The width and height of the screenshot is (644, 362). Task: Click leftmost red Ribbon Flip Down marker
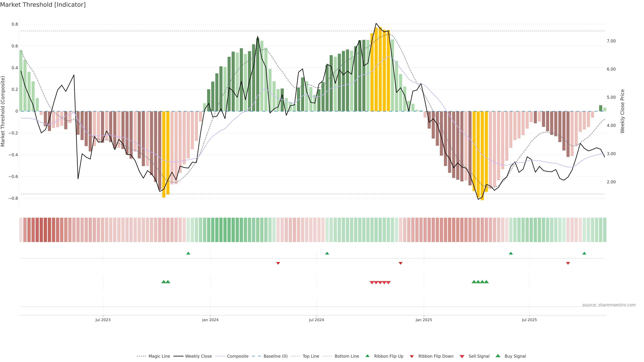[x=278, y=263]
